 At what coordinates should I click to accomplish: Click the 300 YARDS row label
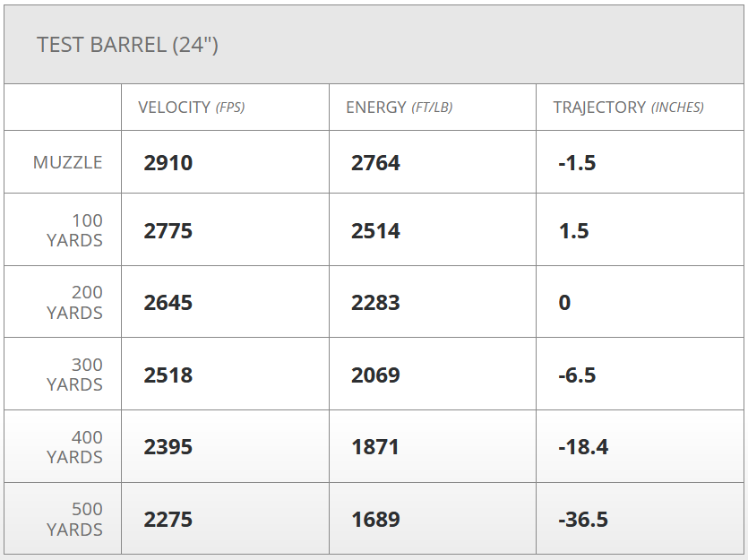coord(75,375)
